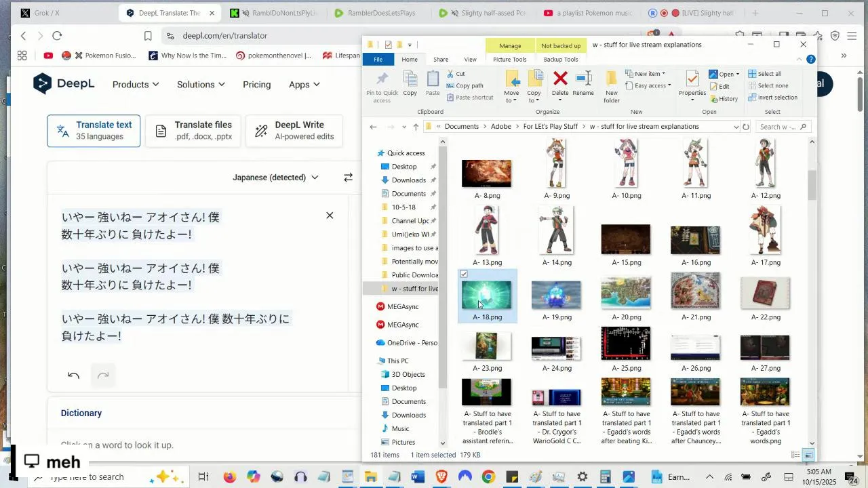Screen dimensions: 868x488
Task: Switch to the View ribbon tab
Action: (470, 60)
